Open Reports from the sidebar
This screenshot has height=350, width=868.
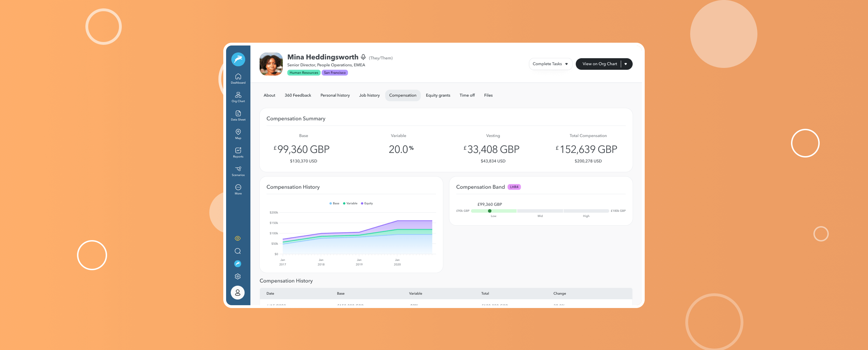pos(238,152)
